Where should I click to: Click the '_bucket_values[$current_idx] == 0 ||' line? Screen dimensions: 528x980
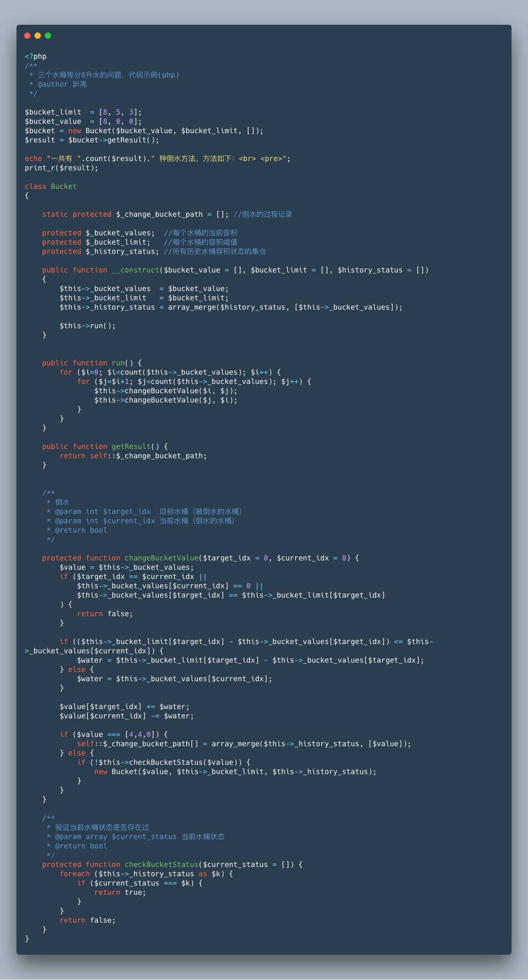170,586
